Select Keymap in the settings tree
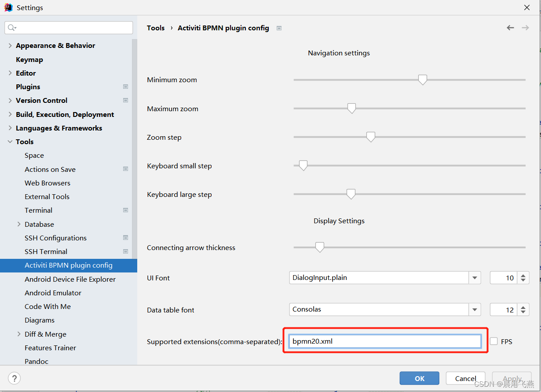 [29, 59]
